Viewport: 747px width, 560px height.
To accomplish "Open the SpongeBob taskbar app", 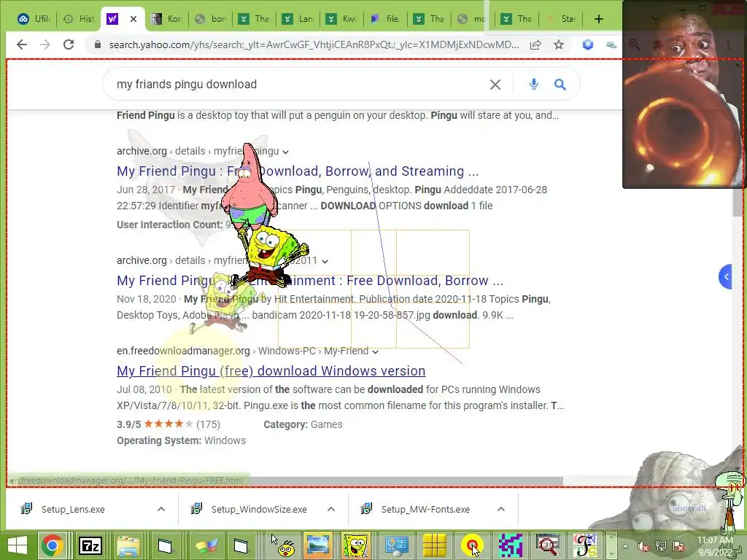I will tap(355, 545).
